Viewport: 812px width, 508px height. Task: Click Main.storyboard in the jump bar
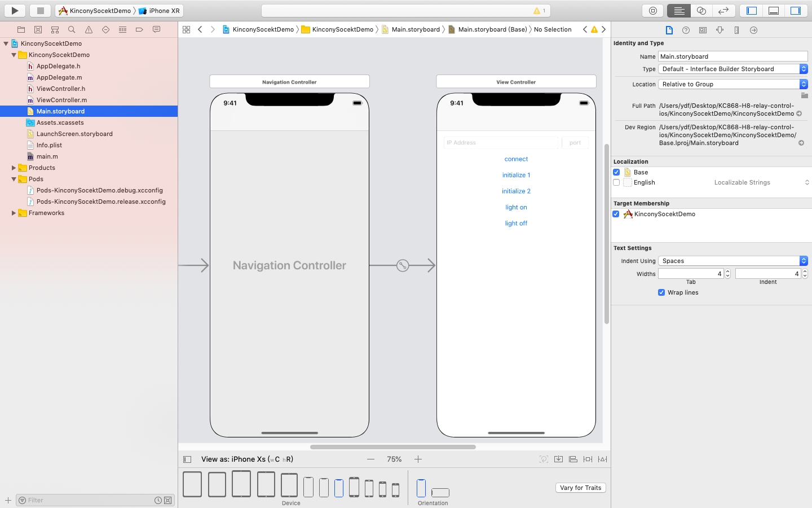coord(416,29)
